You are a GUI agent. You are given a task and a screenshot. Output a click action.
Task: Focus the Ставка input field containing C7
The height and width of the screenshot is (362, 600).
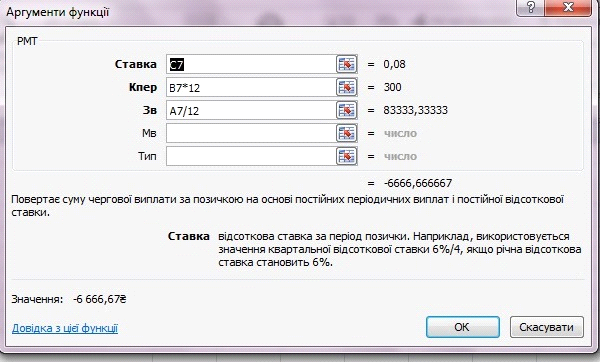coord(251,64)
